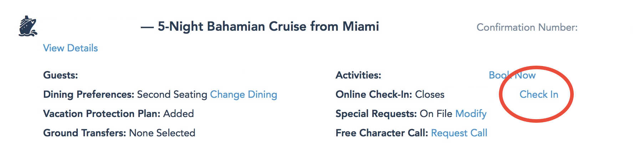Modify the special requests

(471, 114)
